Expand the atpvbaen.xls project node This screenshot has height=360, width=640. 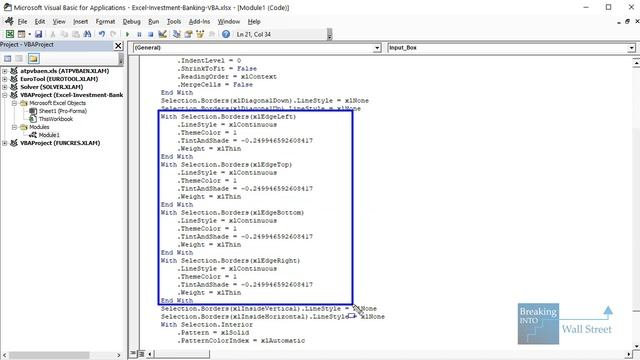coord(5,71)
